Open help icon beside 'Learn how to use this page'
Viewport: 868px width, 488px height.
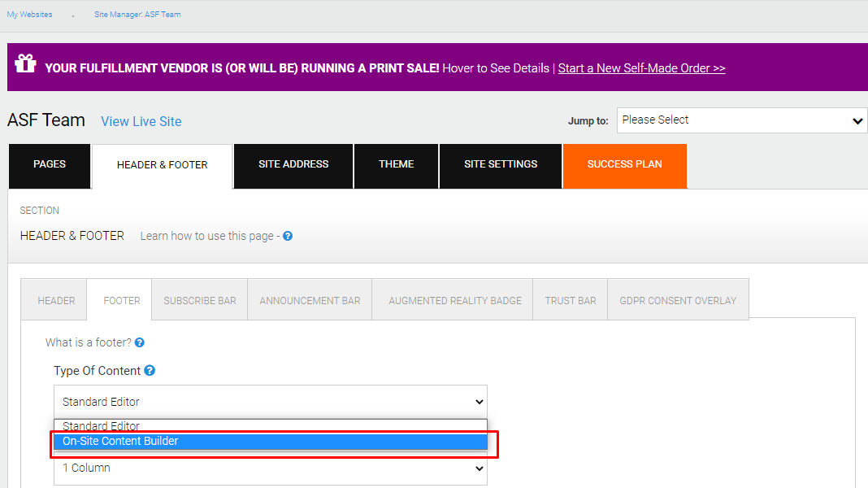[288, 236]
